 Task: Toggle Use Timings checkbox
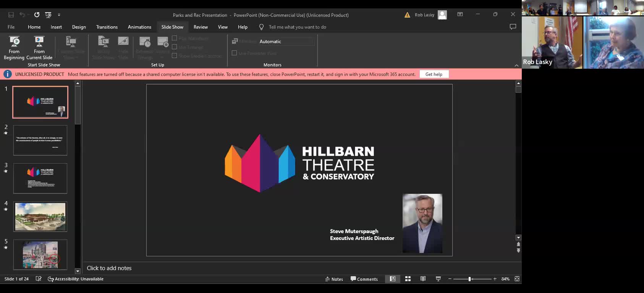(175, 47)
